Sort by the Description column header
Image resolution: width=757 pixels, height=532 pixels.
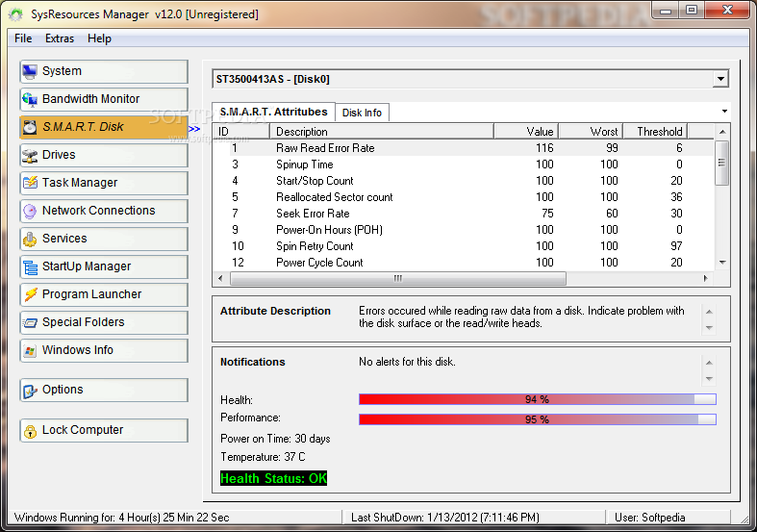(382, 131)
